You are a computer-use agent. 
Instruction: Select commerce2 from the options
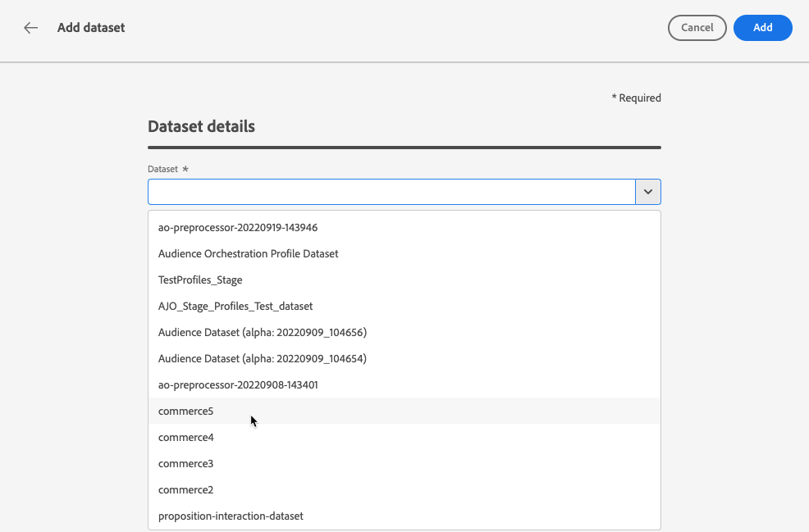186,489
